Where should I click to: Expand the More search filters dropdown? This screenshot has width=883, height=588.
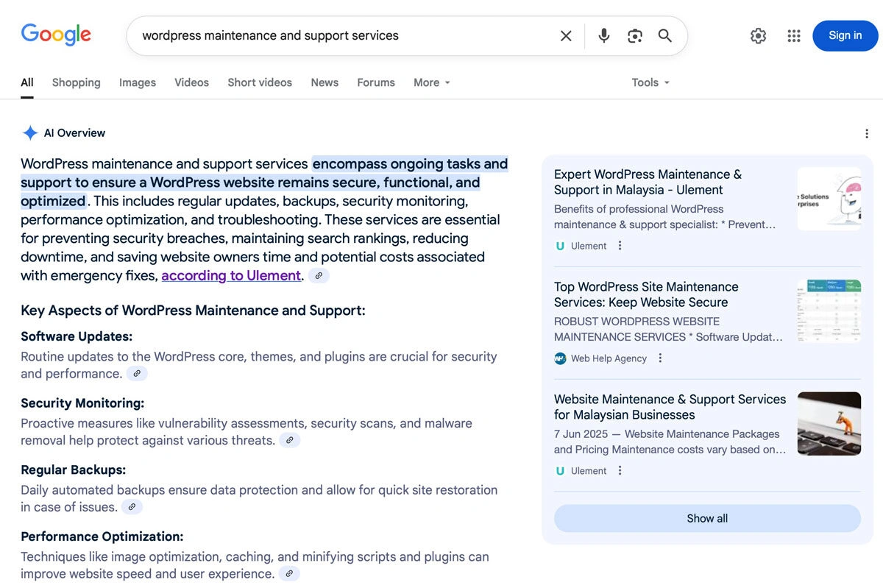coord(432,82)
